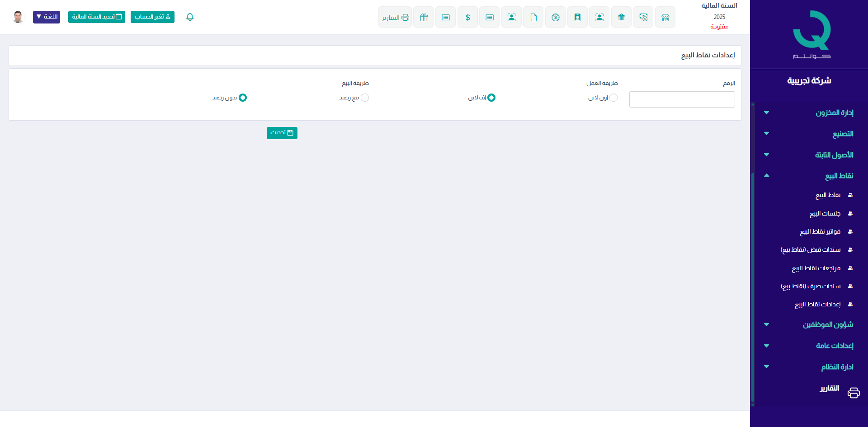Click the store icon in top toolbar
The width and height of the screenshot is (868, 427).
coord(665,17)
